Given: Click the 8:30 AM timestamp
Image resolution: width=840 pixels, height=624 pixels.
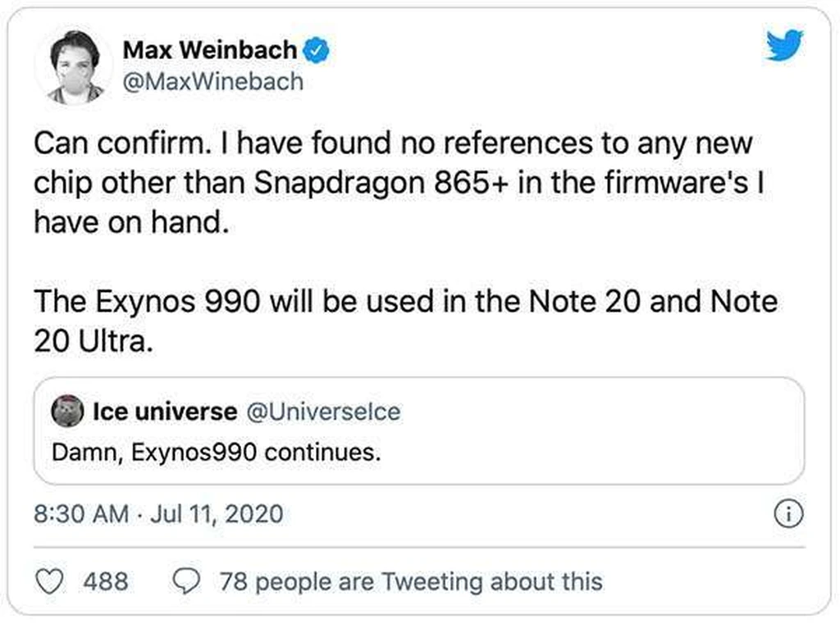Looking at the screenshot, I should coord(81,513).
